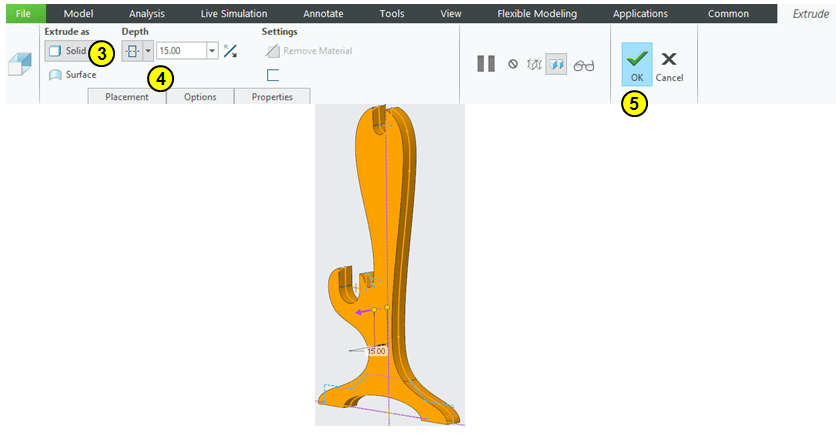
Task: Click the Extrude feature cube icon
Action: click(19, 65)
